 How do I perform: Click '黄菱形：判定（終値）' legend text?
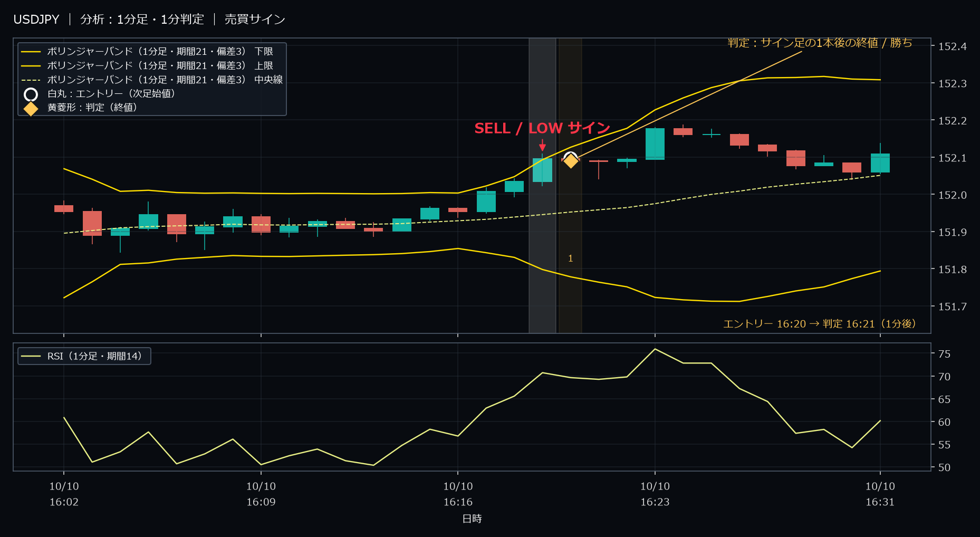(x=92, y=108)
